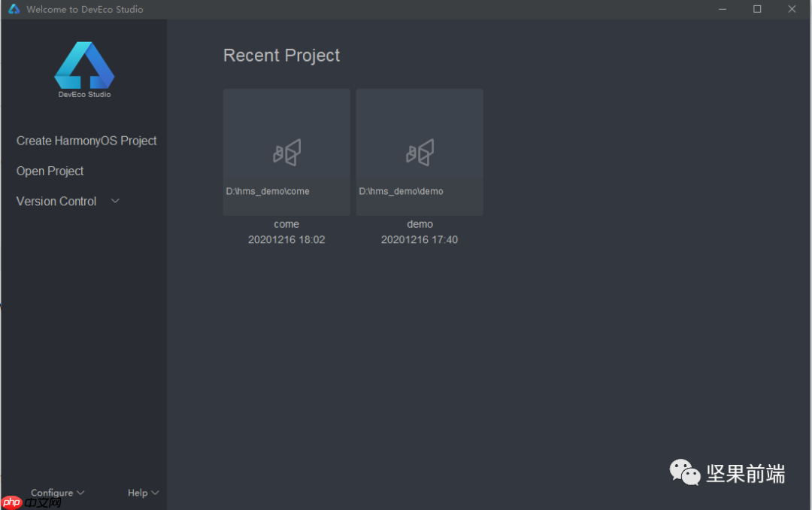Minimize the DevEco Studio window
This screenshot has width=812, height=510.
723,9
